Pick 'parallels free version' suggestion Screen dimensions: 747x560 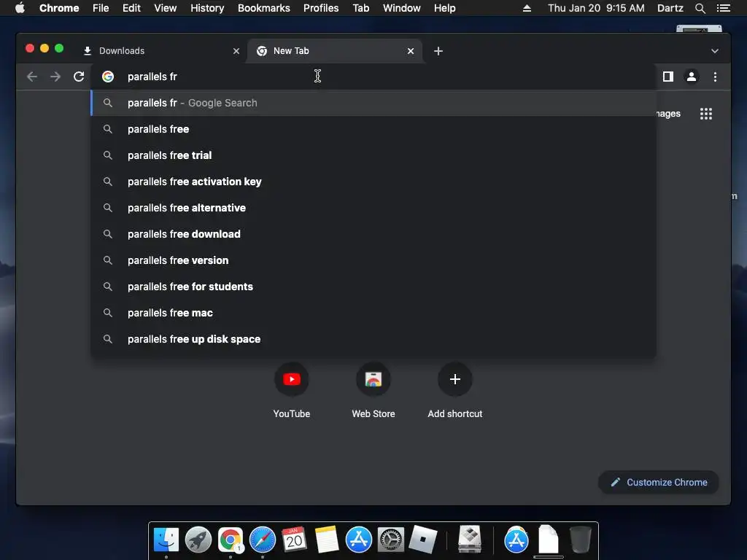(373, 260)
